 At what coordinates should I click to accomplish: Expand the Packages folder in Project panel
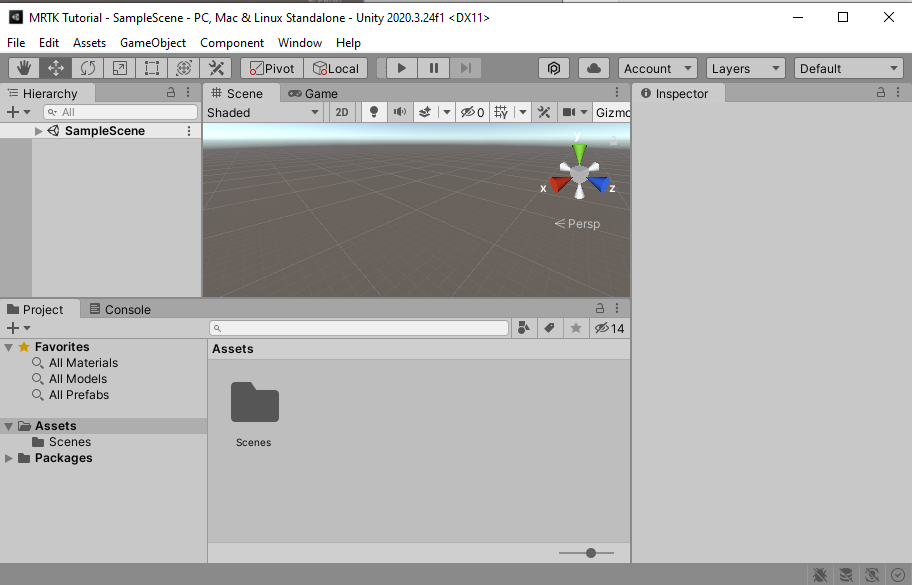[9, 457]
